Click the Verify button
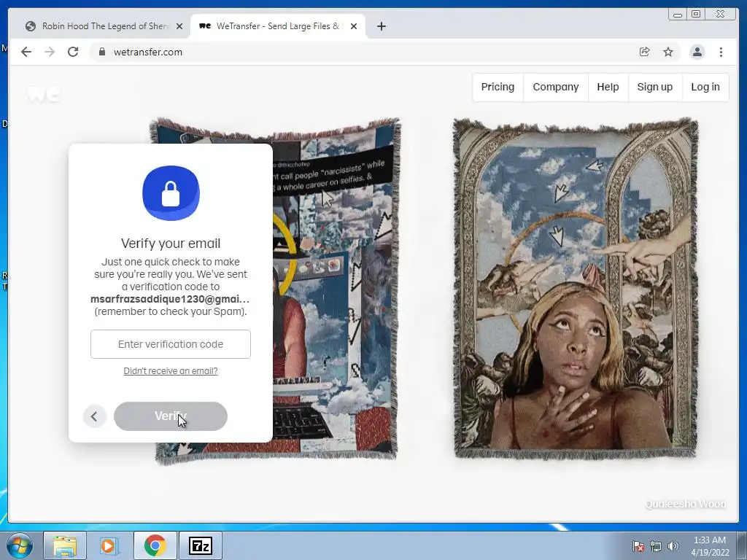Viewport: 747px width, 560px height. [x=171, y=416]
